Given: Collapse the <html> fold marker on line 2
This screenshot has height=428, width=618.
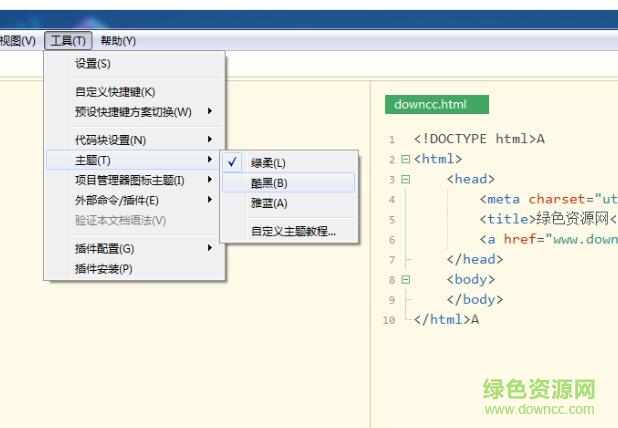Looking at the screenshot, I should click(x=405, y=159).
